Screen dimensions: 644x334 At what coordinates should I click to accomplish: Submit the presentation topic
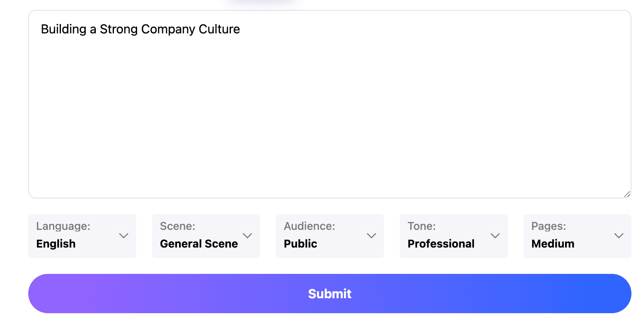click(x=330, y=294)
